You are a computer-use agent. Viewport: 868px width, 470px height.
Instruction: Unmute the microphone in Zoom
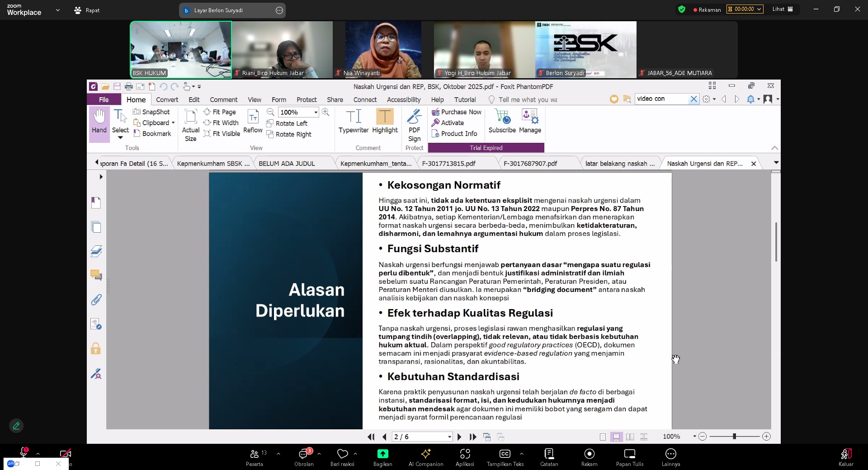[x=24, y=452]
